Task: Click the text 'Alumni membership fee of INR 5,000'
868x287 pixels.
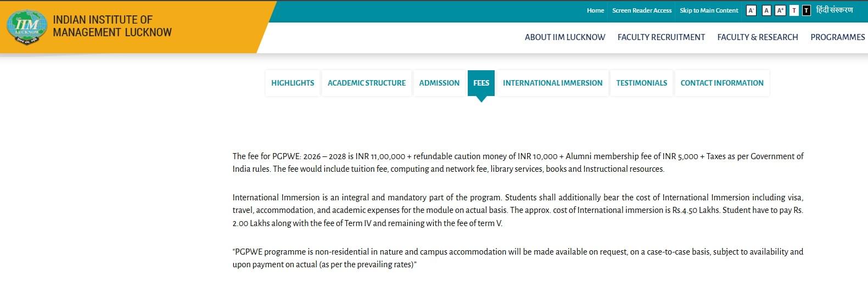Action: pos(631,156)
